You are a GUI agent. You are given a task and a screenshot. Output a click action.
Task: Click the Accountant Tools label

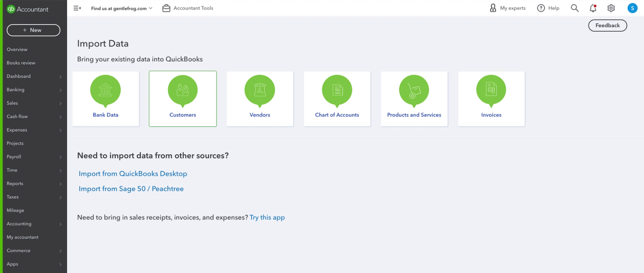(193, 8)
